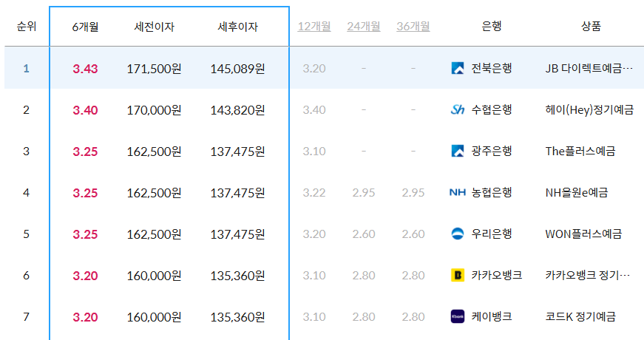Click the 3.43 six-month rate
Viewport: 644px width, 340px height.
(86, 69)
